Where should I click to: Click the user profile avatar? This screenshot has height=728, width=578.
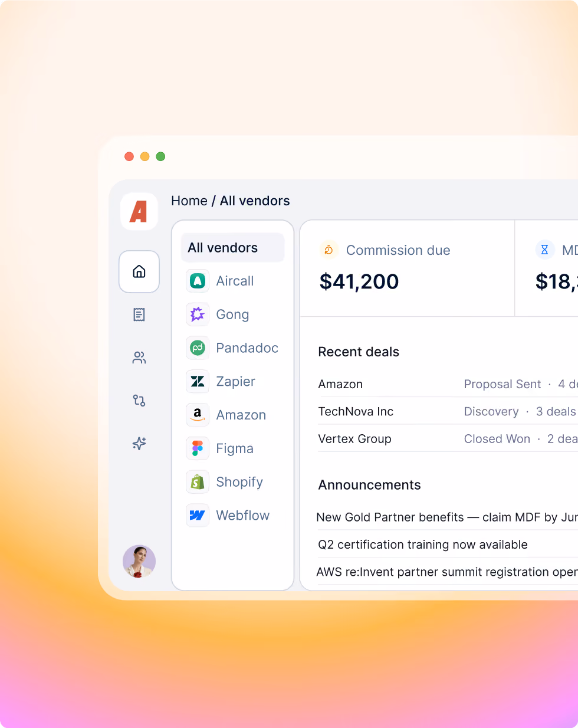[x=139, y=561]
